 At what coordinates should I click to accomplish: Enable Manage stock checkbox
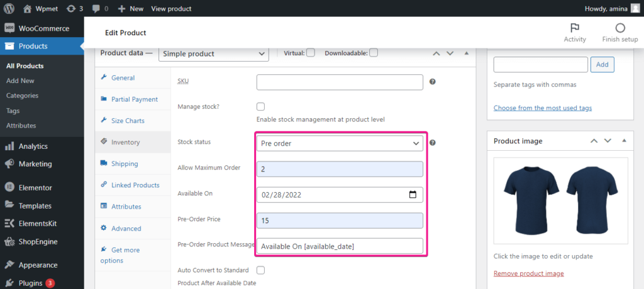pos(260,106)
